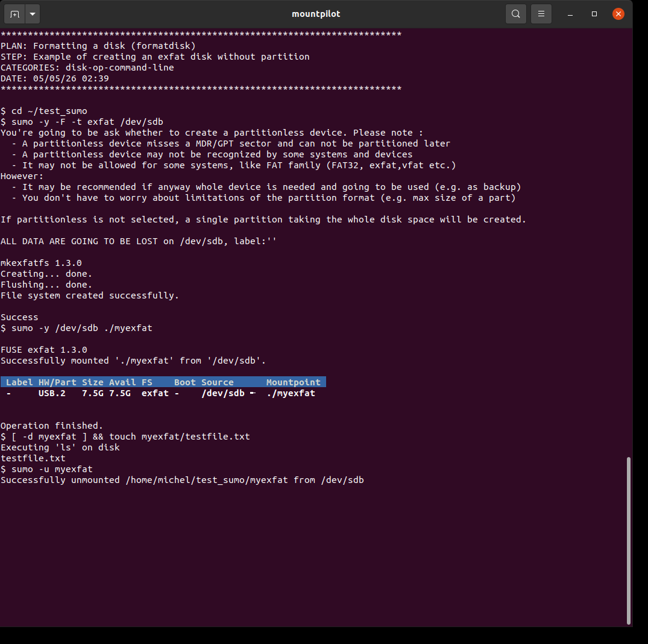Screen dimensions: 648x644
Task: Open the hamburger menu
Action: [x=541, y=14]
